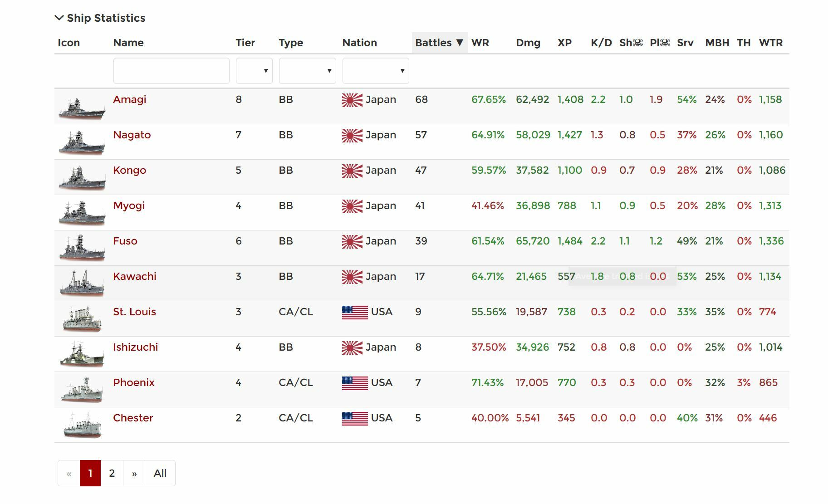828x504 pixels.
Task: Open the Fuso ship link
Action: pos(125,241)
